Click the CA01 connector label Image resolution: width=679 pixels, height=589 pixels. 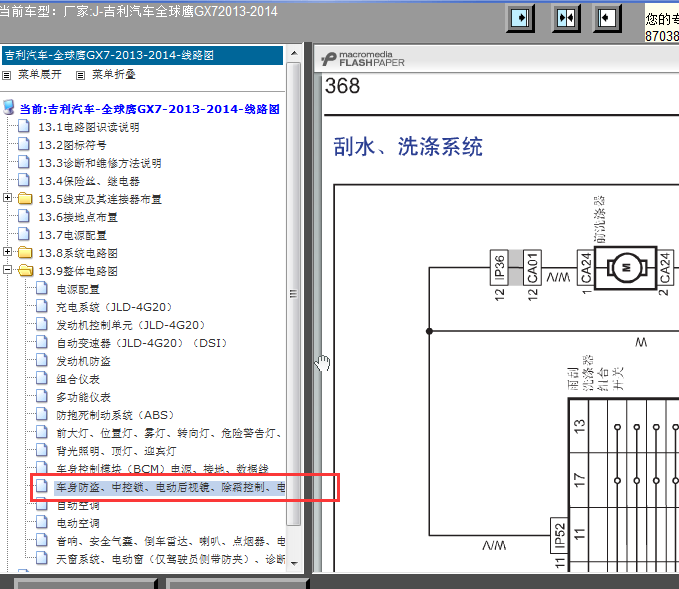(x=532, y=268)
